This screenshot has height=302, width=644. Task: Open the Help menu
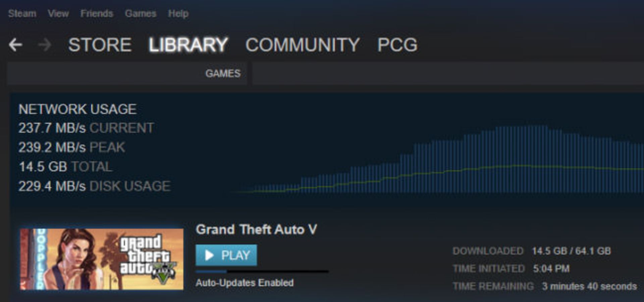click(178, 13)
